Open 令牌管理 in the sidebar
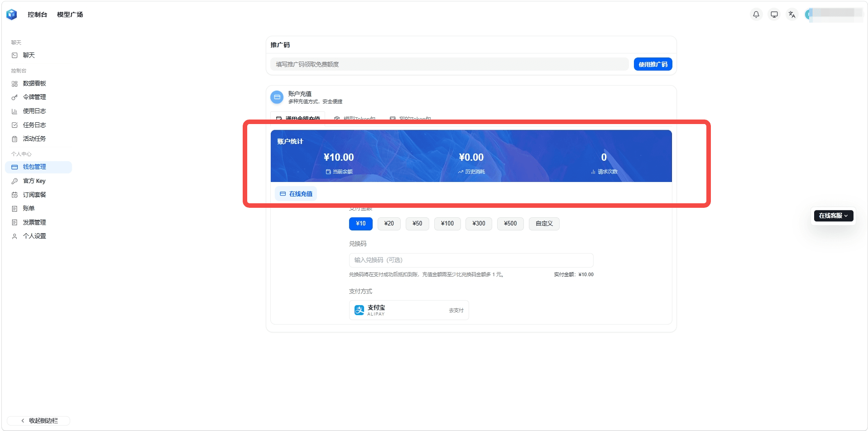This screenshot has width=868, height=431. click(x=38, y=97)
